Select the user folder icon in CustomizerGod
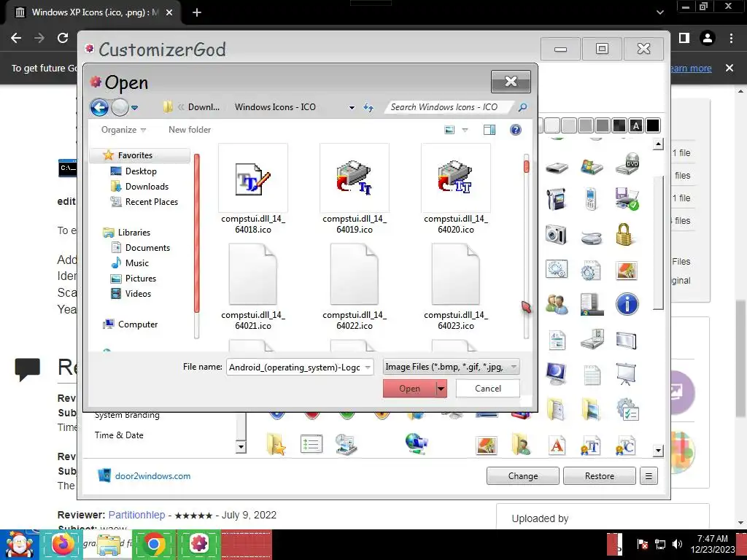This screenshot has width=747, height=560. tap(521, 445)
